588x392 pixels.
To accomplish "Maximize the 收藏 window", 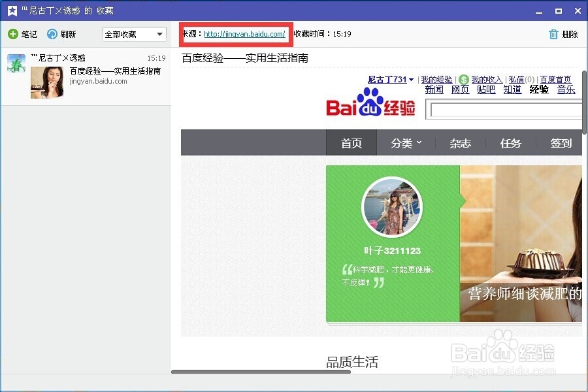I will (x=559, y=11).
